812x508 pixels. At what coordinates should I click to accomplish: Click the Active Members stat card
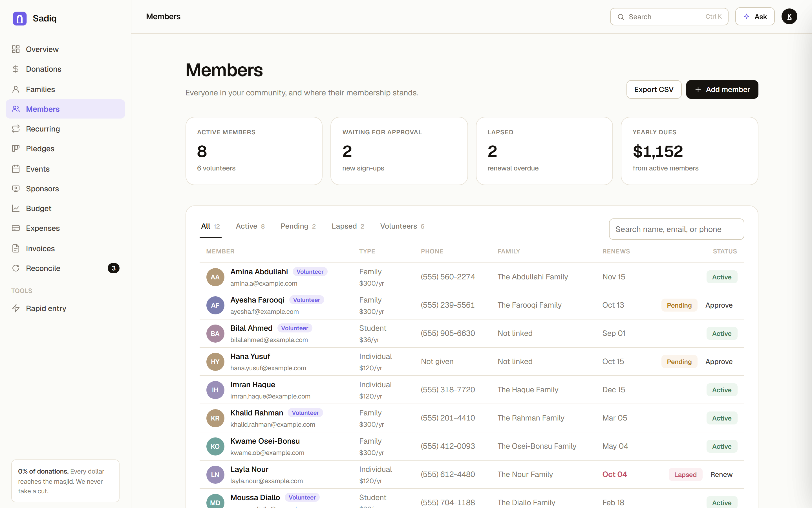(254, 151)
